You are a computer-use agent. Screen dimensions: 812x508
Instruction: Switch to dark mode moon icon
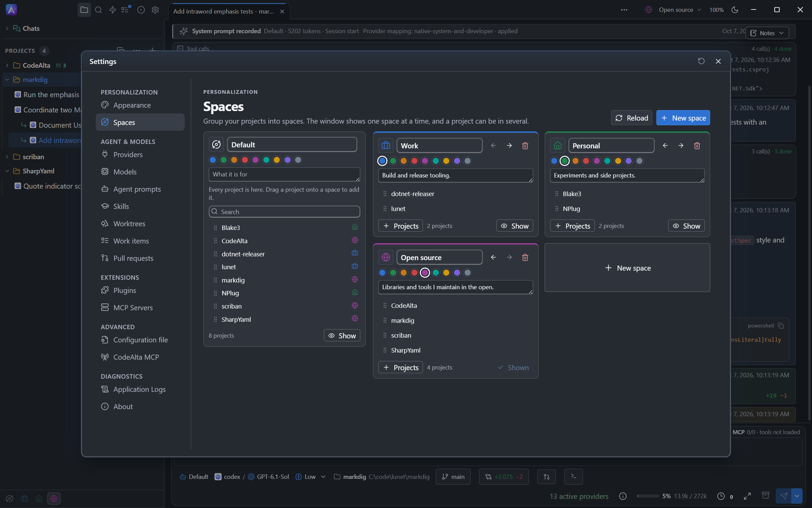(735, 10)
